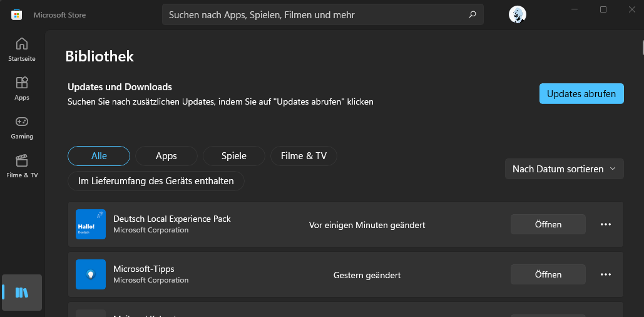Click the Microsoft-Tipps lightbulb app icon
644x317 pixels.
[91, 274]
